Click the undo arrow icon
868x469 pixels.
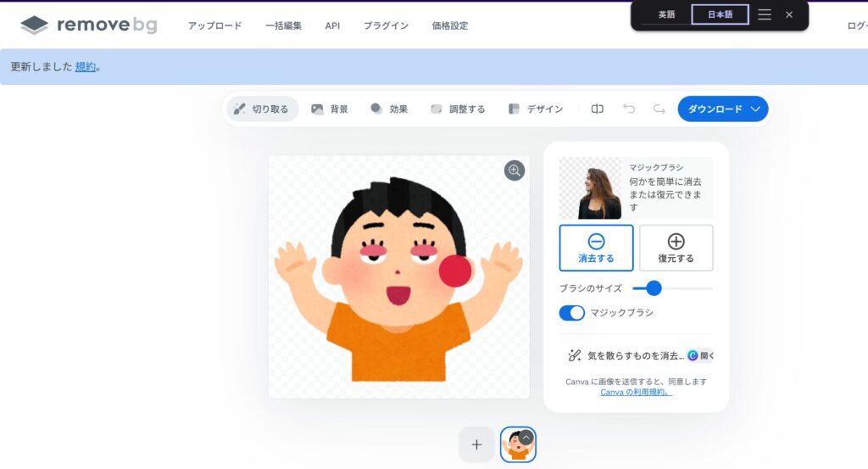tap(629, 109)
